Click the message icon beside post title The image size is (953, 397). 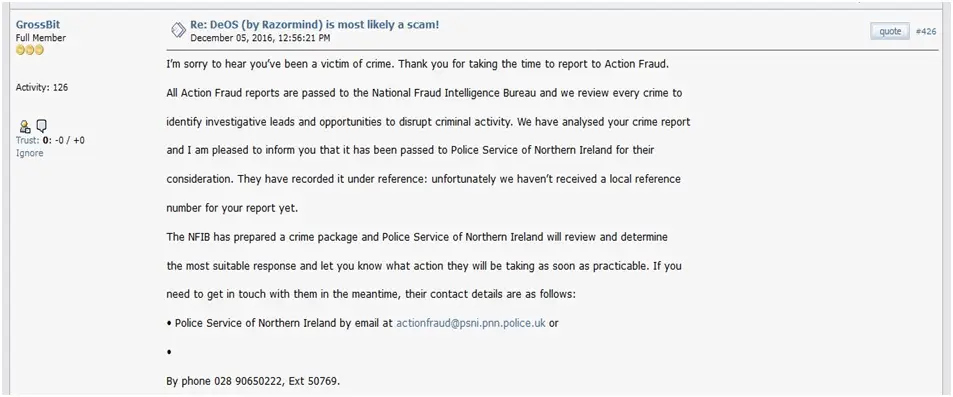tap(178, 30)
